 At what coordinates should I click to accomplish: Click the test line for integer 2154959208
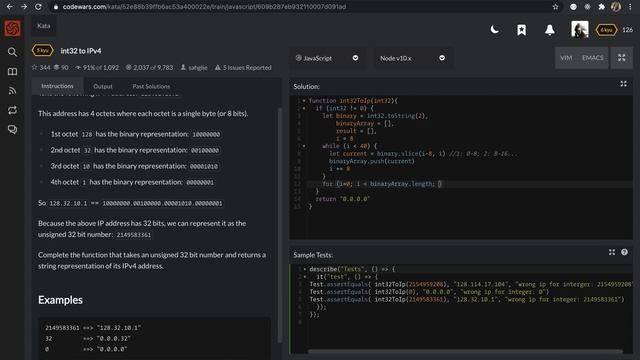tap(471, 284)
